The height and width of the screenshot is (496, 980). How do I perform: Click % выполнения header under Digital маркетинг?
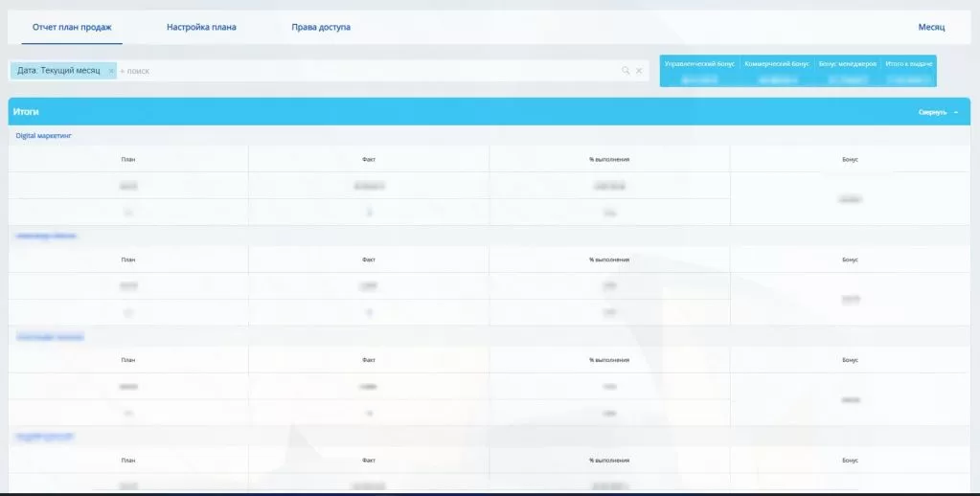coord(609,159)
